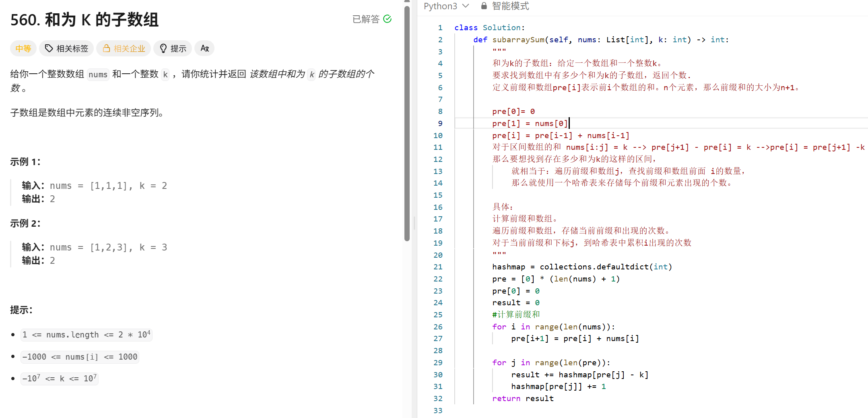Click the 提示: constraints heading
This screenshot has height=418, width=868.
(21, 310)
